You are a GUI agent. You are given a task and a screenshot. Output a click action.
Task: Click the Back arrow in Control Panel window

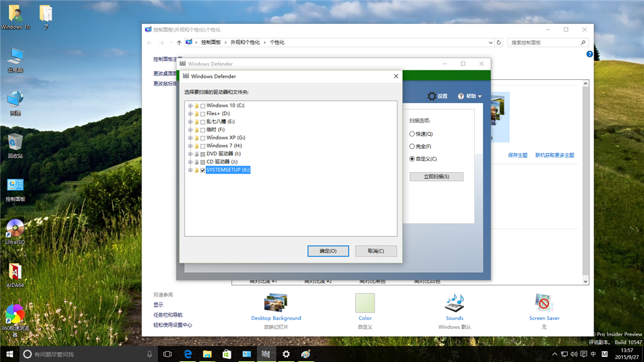click(150, 42)
